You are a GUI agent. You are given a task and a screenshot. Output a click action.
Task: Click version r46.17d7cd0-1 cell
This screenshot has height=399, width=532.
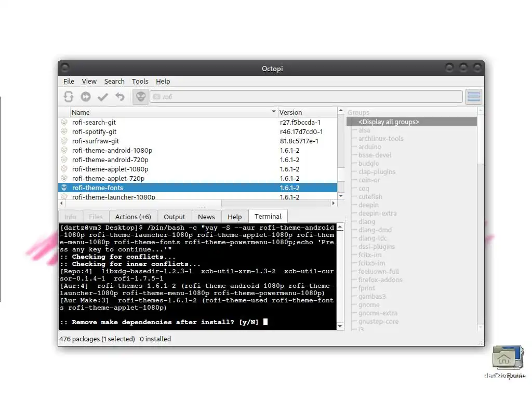tap(301, 131)
